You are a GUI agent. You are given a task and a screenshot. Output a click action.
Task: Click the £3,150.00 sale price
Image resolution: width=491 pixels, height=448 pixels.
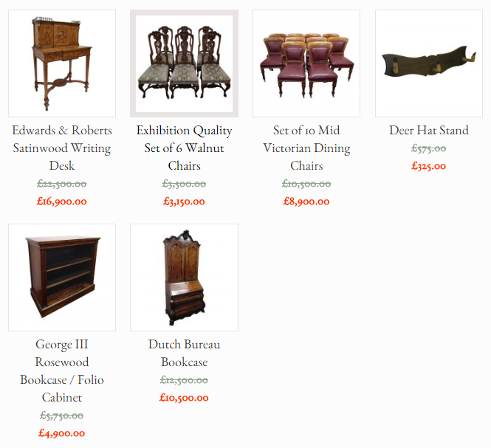[184, 201]
